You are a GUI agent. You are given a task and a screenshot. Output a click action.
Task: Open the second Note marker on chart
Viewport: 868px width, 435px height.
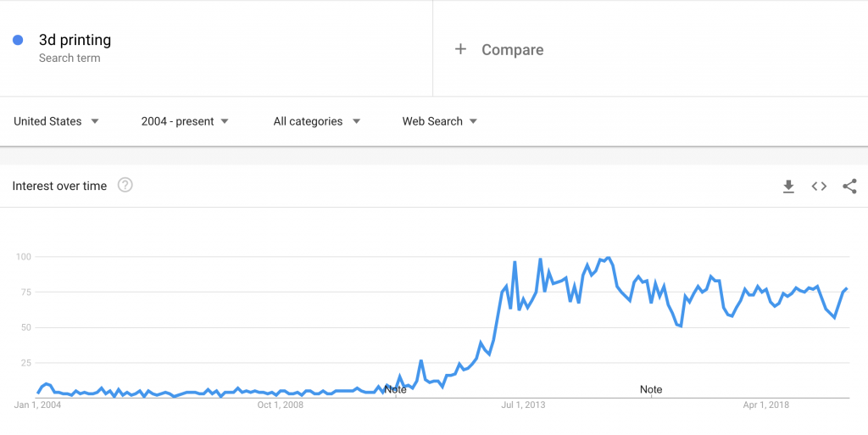[x=651, y=389]
